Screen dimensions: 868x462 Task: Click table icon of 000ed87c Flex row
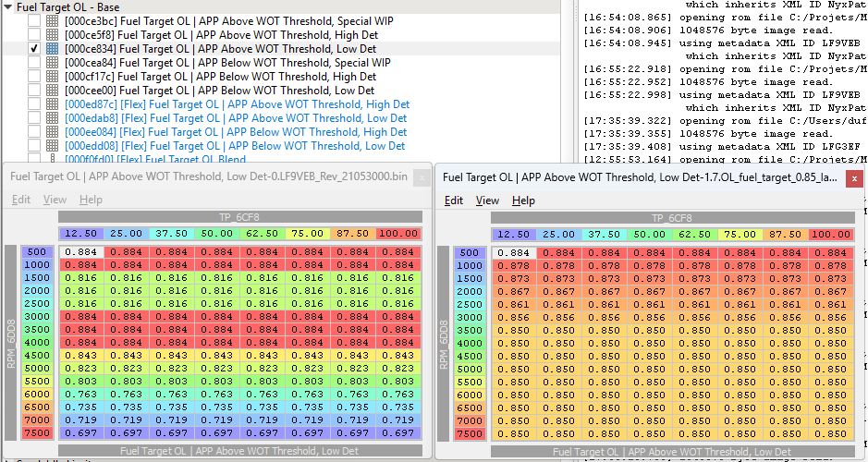(x=52, y=104)
